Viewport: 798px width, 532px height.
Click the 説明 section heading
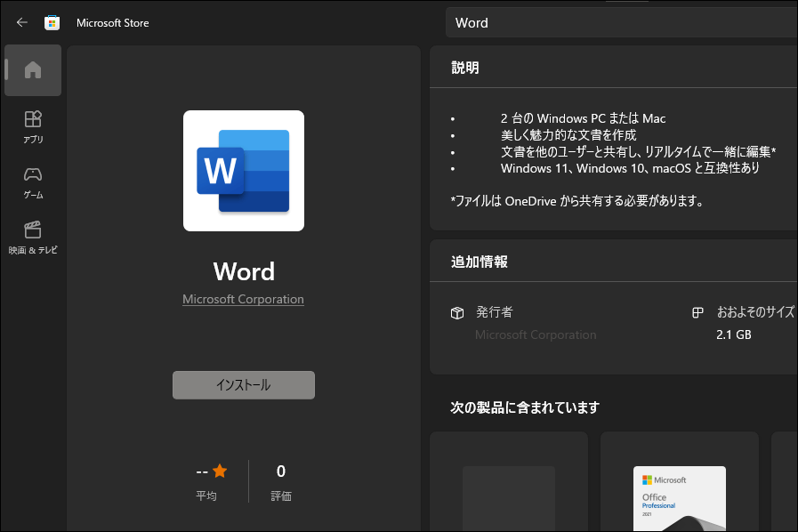tap(465, 68)
